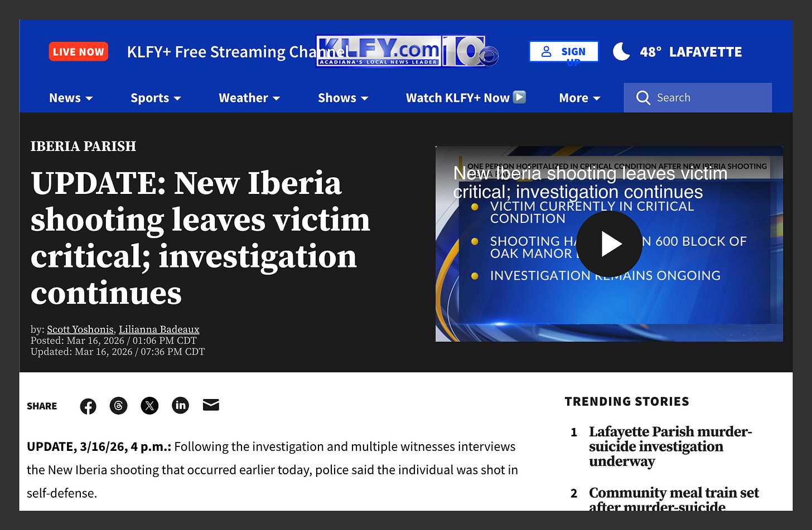
Task: Share article via email icon
Action: point(211,405)
